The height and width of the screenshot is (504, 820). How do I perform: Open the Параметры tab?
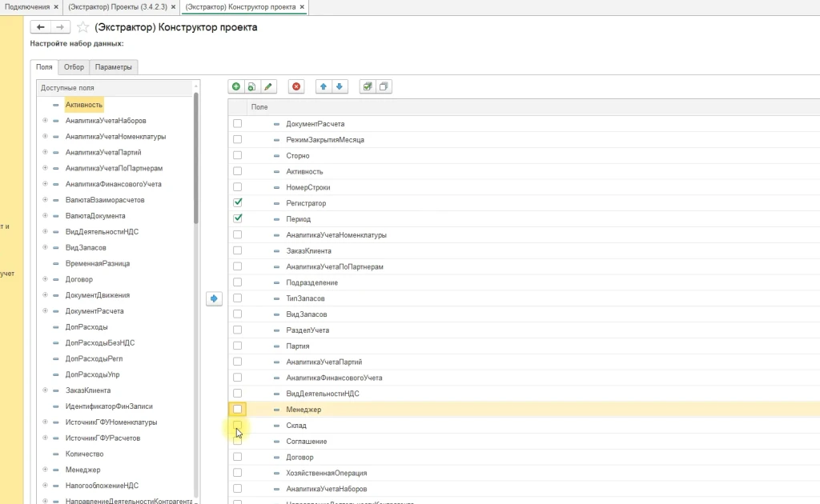113,67
